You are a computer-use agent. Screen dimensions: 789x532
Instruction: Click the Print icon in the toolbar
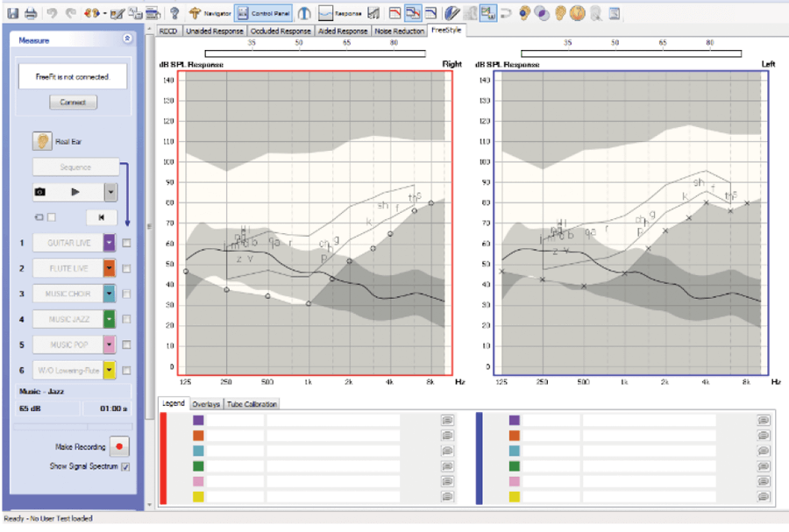pyautogui.click(x=31, y=13)
